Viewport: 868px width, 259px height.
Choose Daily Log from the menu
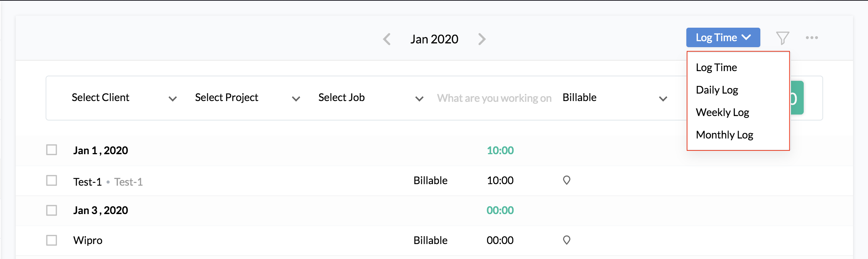[x=717, y=90]
